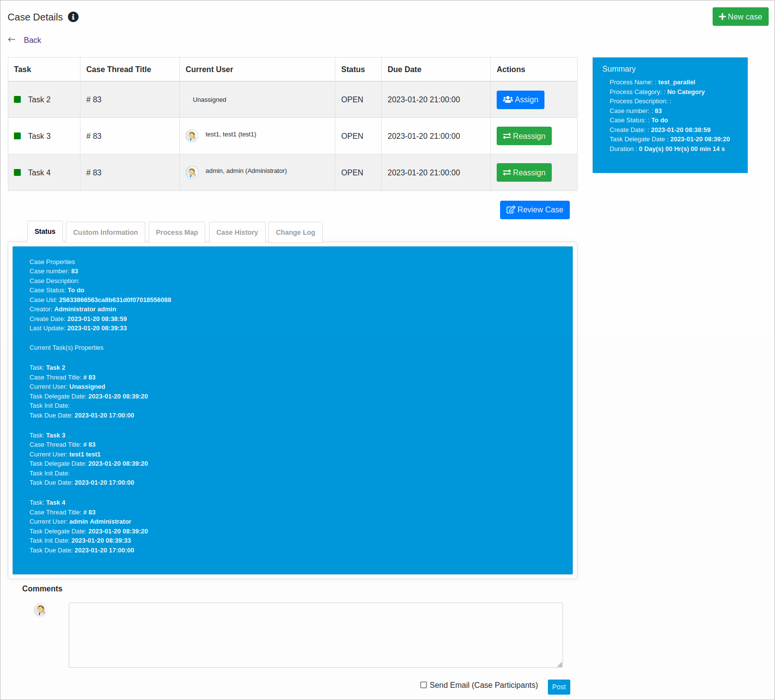
Task: Show the Change Log tab
Action: click(295, 232)
